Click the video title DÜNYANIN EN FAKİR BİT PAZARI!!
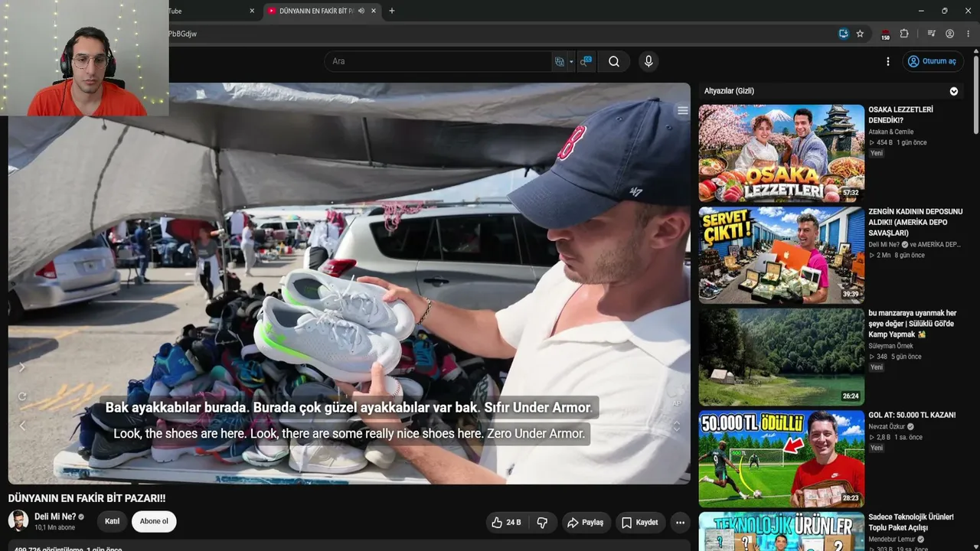The height and width of the screenshot is (551, 980). click(87, 498)
